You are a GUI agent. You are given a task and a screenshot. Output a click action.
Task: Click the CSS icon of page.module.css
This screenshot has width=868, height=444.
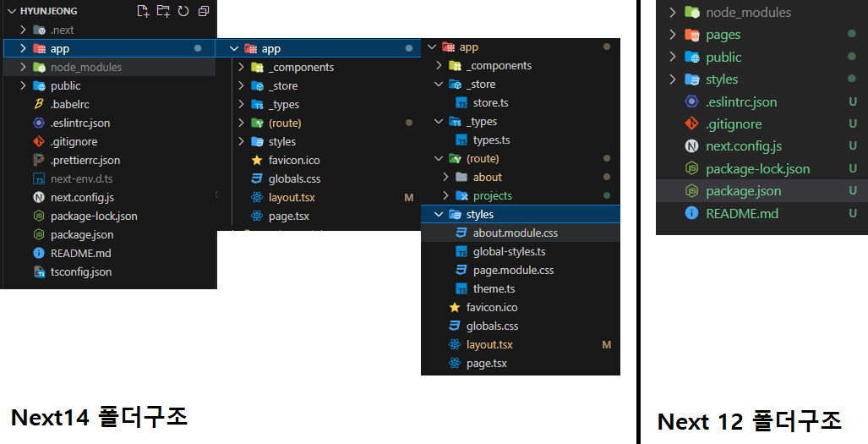(461, 270)
